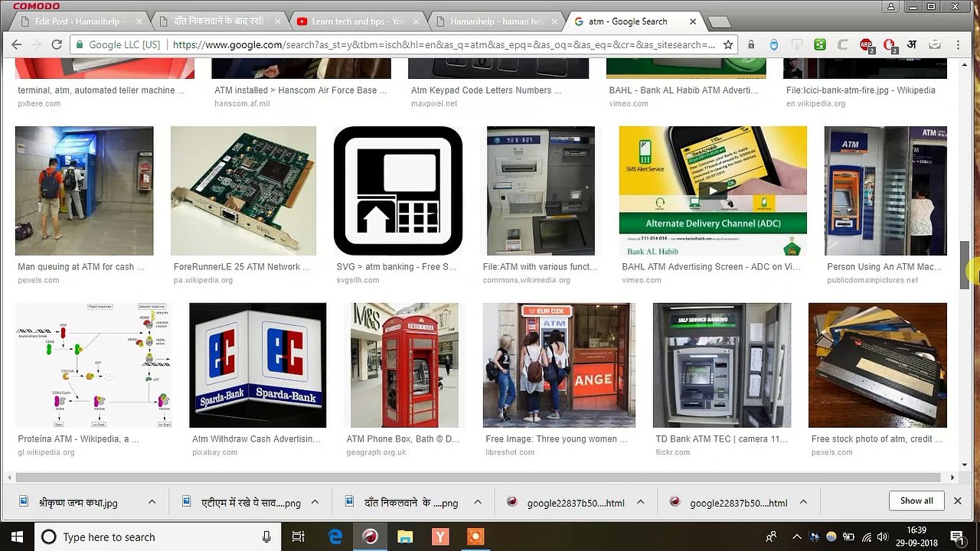This screenshot has height=551, width=980.
Task: Click the volume icon in system tray
Action: point(883,537)
